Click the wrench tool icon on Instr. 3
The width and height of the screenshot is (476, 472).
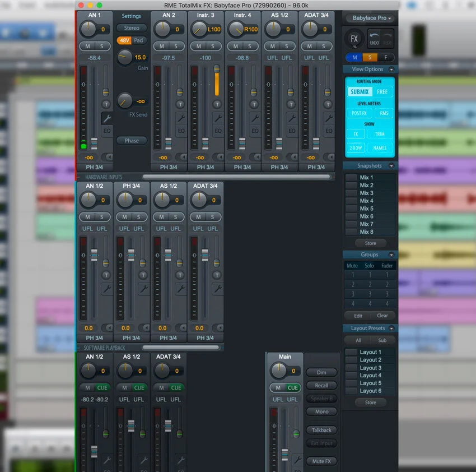(x=218, y=118)
